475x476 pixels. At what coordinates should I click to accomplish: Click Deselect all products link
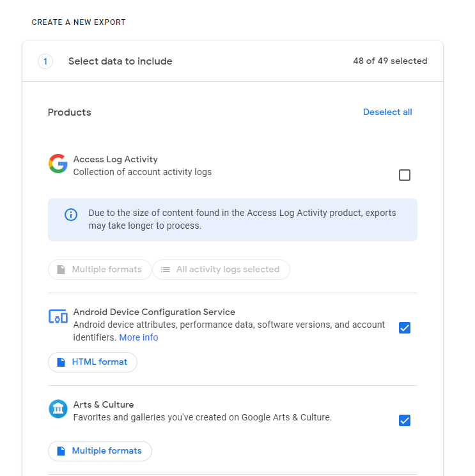[x=387, y=112]
